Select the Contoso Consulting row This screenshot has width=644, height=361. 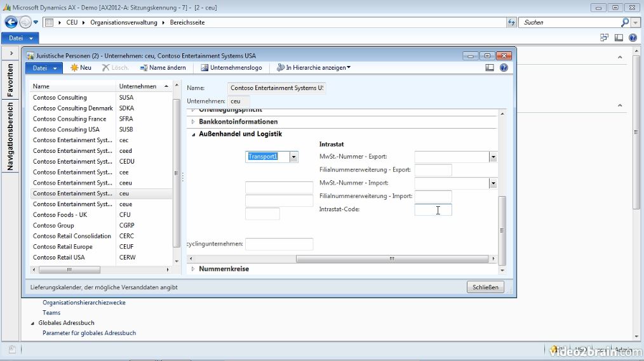coord(102,98)
